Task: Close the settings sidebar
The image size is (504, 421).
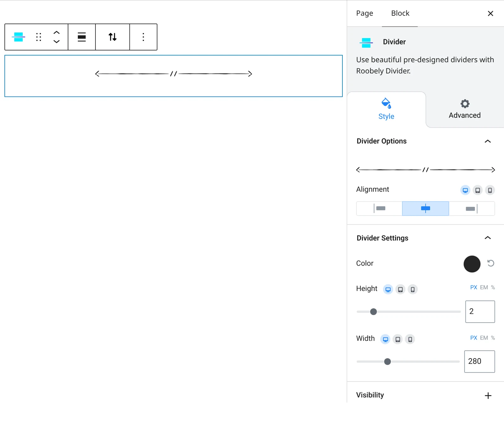Action: pyautogui.click(x=490, y=13)
